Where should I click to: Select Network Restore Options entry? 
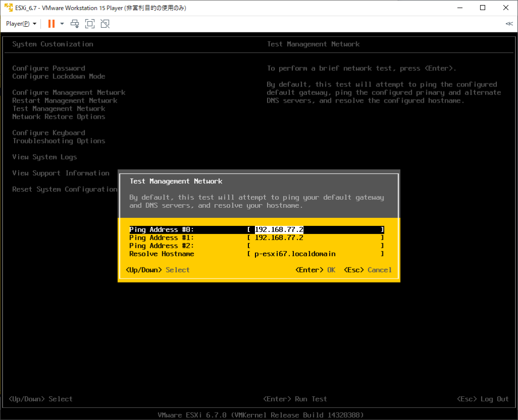(x=59, y=117)
